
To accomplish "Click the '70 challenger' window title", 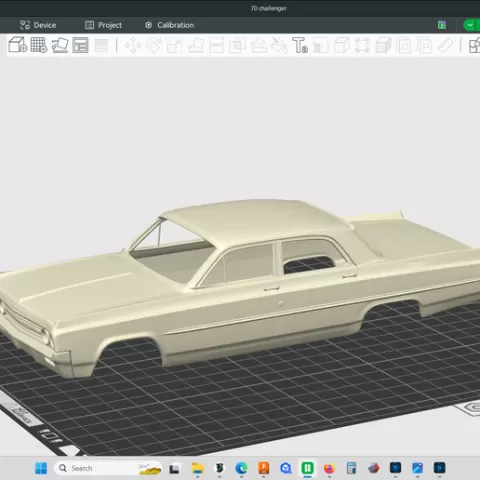I will (269, 8).
